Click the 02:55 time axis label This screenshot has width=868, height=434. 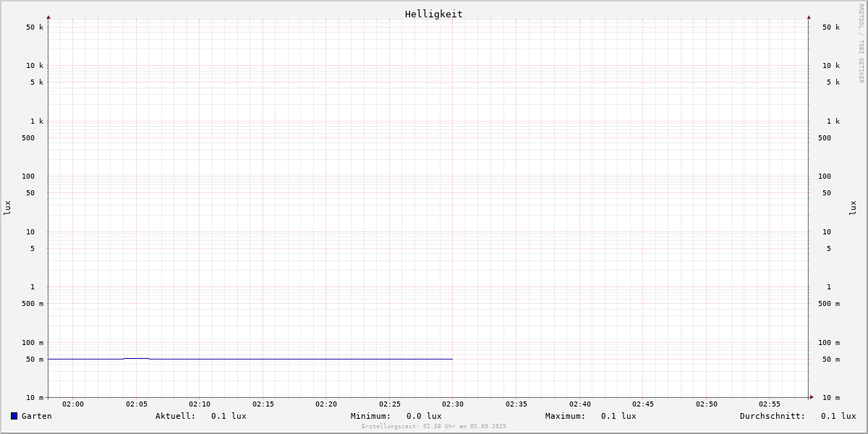[x=770, y=404]
